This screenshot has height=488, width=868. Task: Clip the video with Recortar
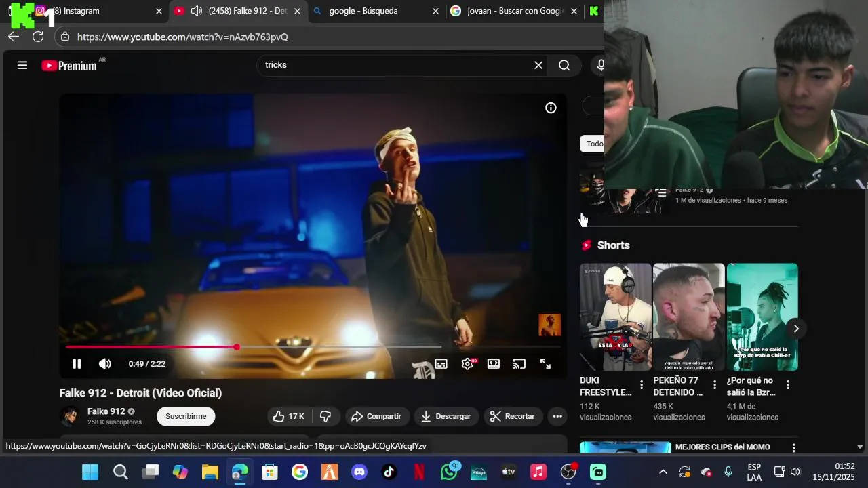pyautogui.click(x=513, y=416)
